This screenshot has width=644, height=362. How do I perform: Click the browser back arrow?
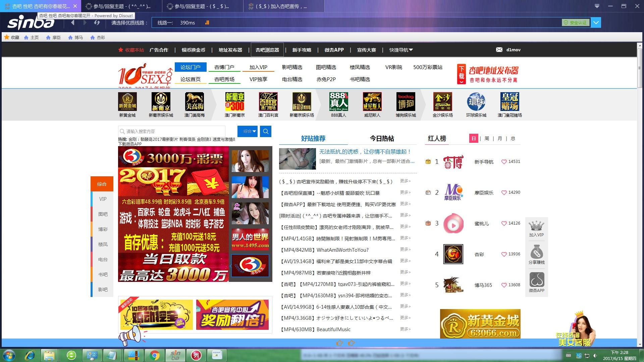coord(73,22)
